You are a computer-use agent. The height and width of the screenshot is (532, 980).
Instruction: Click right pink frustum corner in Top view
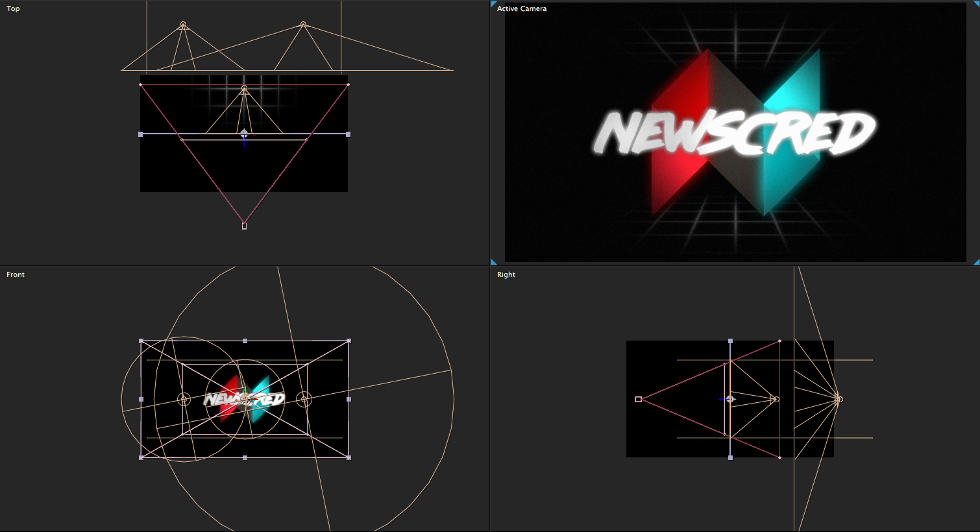[349, 84]
